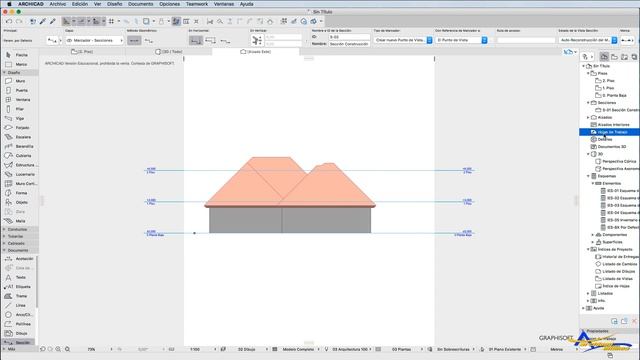
Task: Select the Ventana window tool
Action: [x=19, y=100]
